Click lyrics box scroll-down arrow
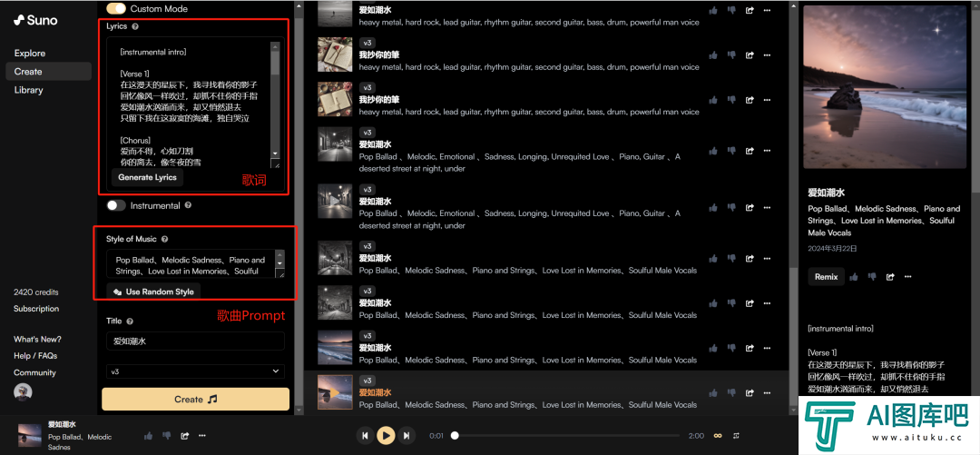Screen dimensions: 980x455 pos(275,153)
